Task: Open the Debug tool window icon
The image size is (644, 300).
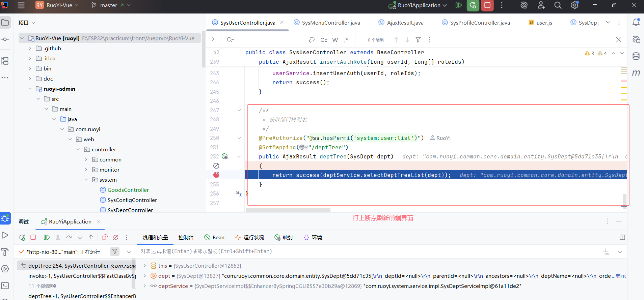Action: point(5,218)
